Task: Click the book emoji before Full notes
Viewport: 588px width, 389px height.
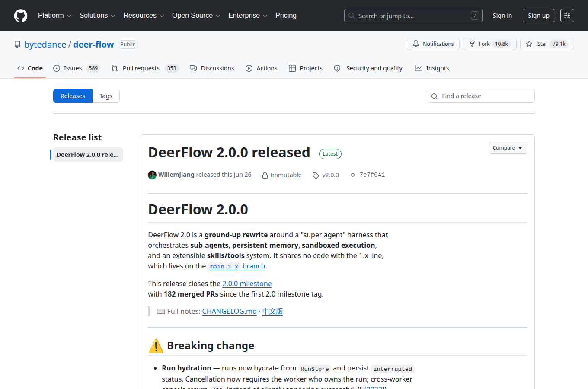Action: (161, 312)
